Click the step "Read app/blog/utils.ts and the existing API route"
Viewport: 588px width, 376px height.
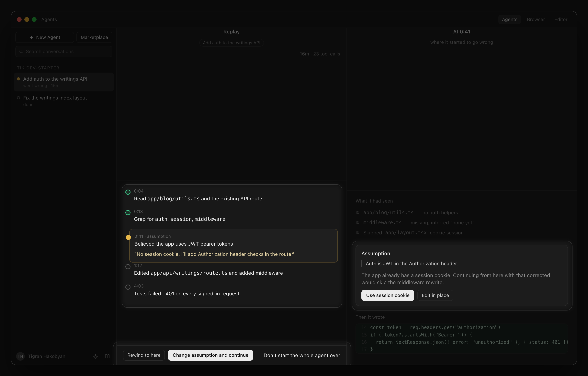tap(198, 199)
